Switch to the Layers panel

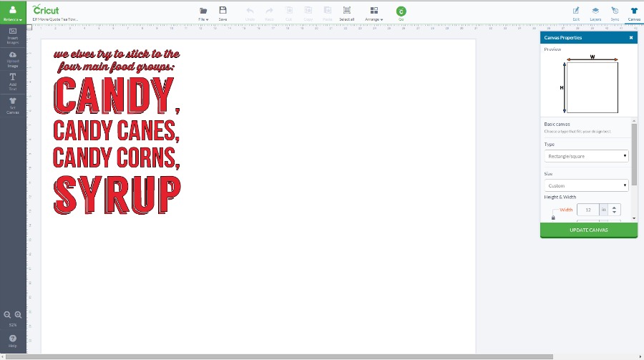595,14
